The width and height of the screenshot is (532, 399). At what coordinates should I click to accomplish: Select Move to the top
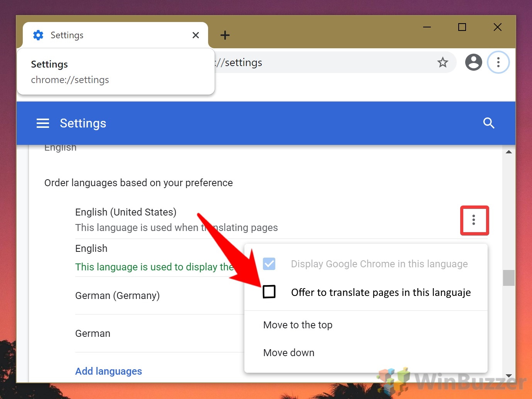(298, 325)
